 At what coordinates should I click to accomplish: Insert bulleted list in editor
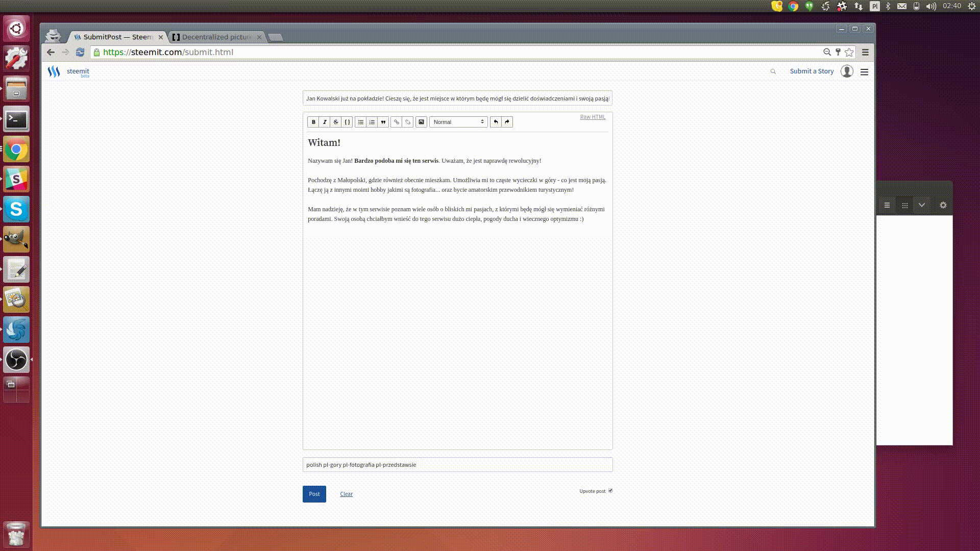[361, 122]
